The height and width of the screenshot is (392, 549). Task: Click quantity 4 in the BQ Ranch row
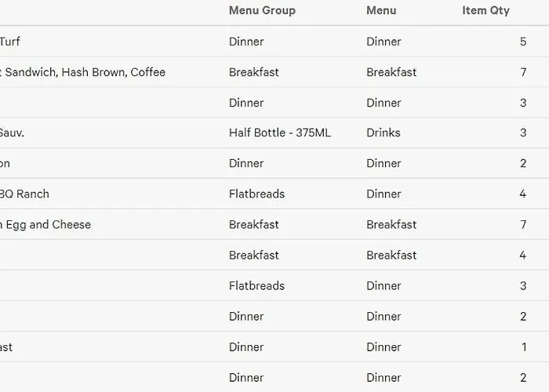click(x=523, y=194)
